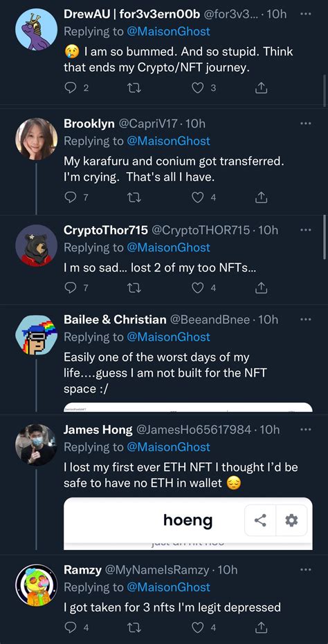Share Ramzy's tweet via share icon
The height and width of the screenshot is (644, 328).
coord(262,627)
